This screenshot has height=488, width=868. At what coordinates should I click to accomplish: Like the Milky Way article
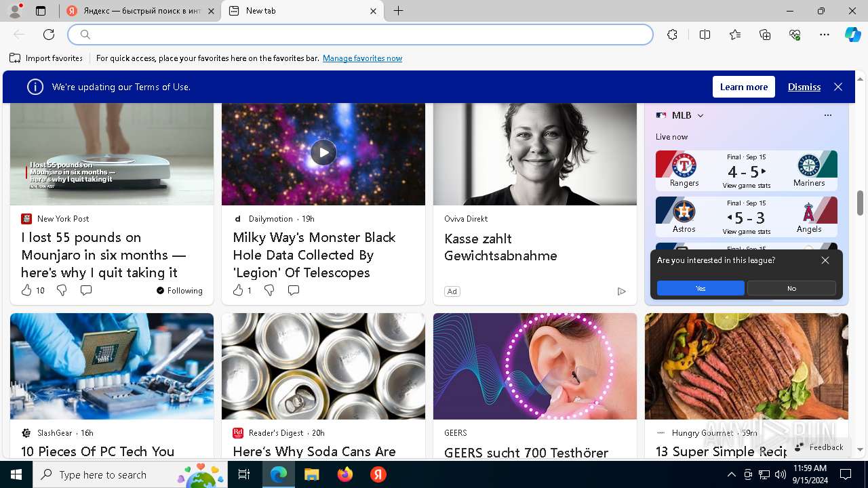(x=238, y=290)
